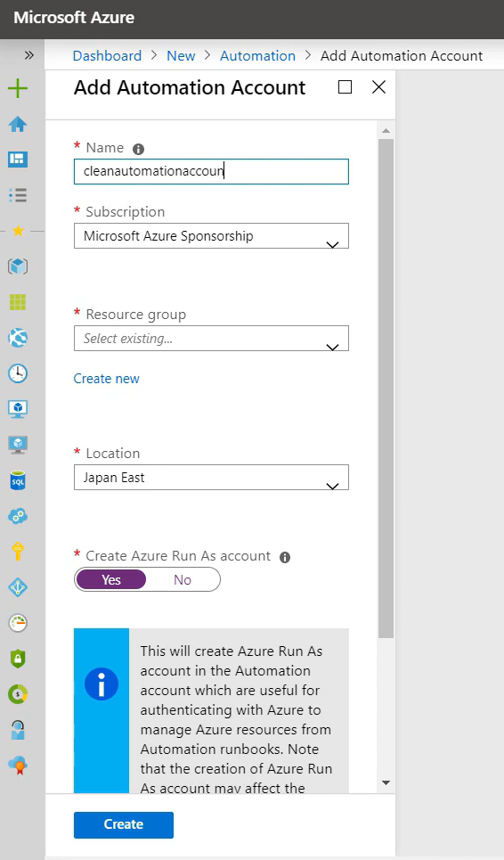Go to Automation in the breadcrumb
This screenshot has width=504, height=860.
pyautogui.click(x=257, y=55)
